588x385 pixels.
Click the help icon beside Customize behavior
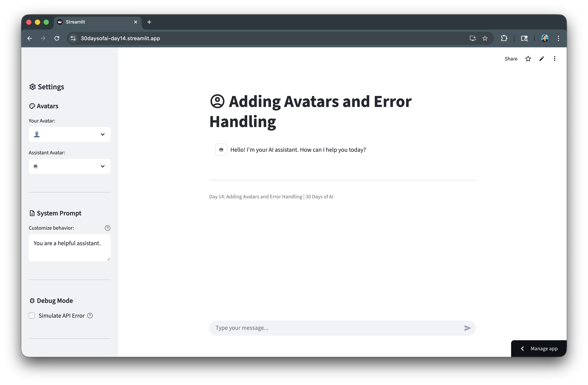pyautogui.click(x=107, y=228)
